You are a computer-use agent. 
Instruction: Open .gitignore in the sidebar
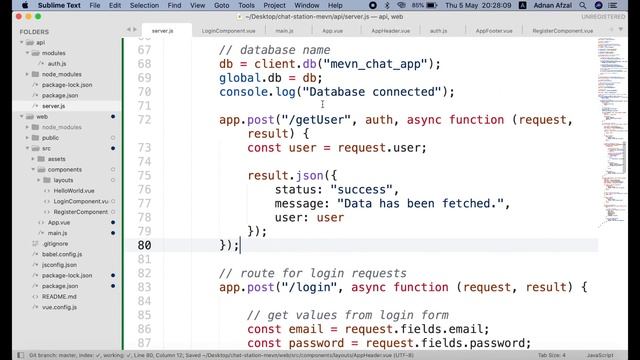pyautogui.click(x=56, y=244)
